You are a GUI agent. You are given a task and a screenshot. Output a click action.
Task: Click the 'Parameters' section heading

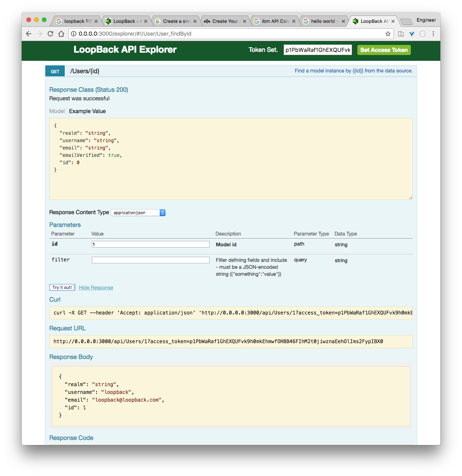tap(65, 225)
